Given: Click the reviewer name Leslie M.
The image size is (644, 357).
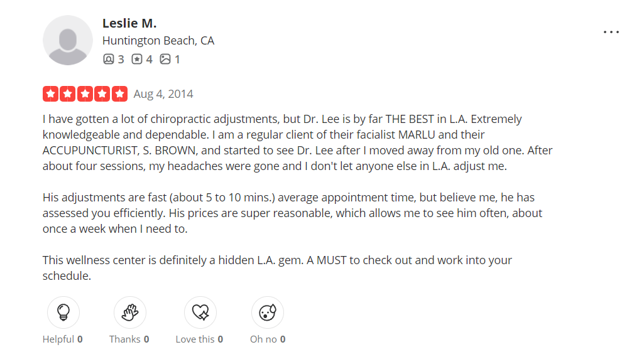Looking at the screenshot, I should pos(129,23).
